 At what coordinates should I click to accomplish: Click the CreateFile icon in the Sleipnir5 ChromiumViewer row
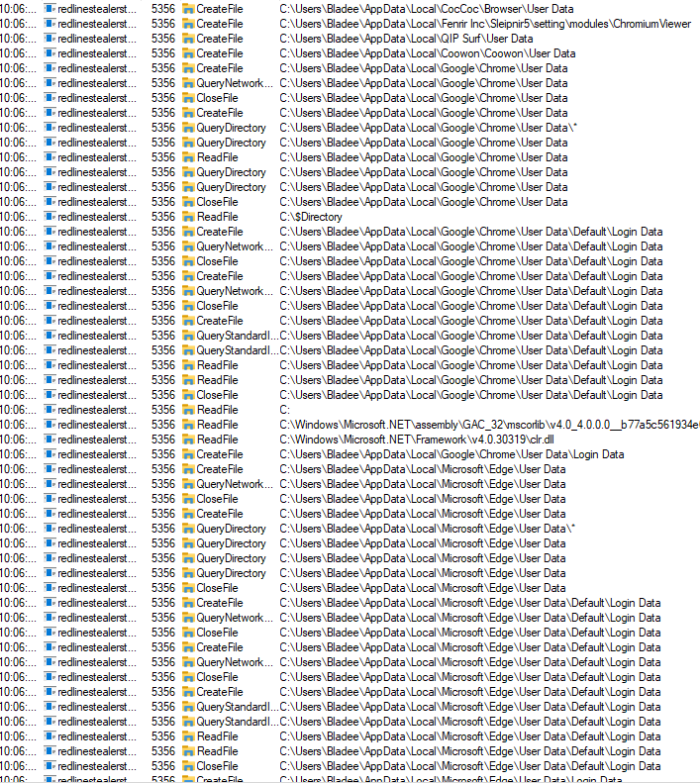coord(187,24)
